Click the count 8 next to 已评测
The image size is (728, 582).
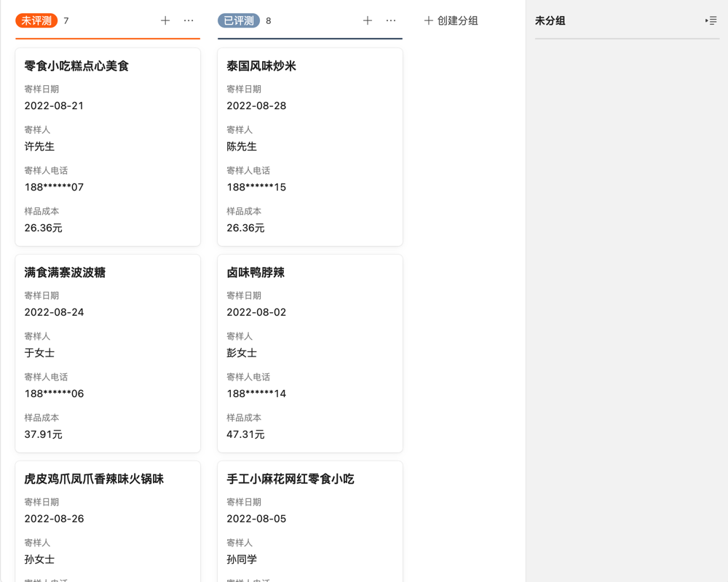(x=268, y=21)
